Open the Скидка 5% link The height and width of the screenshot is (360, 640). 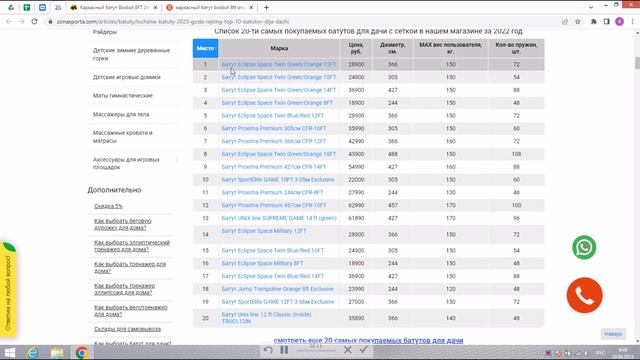point(108,206)
